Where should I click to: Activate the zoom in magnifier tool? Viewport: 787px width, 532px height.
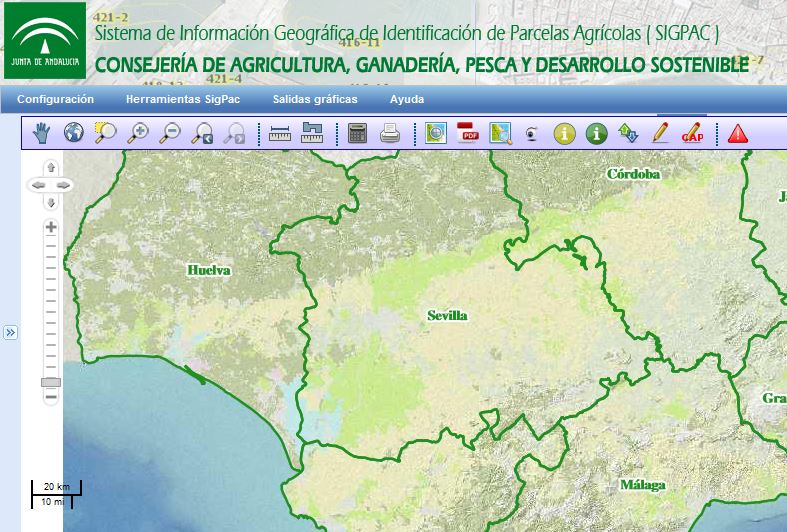point(138,132)
